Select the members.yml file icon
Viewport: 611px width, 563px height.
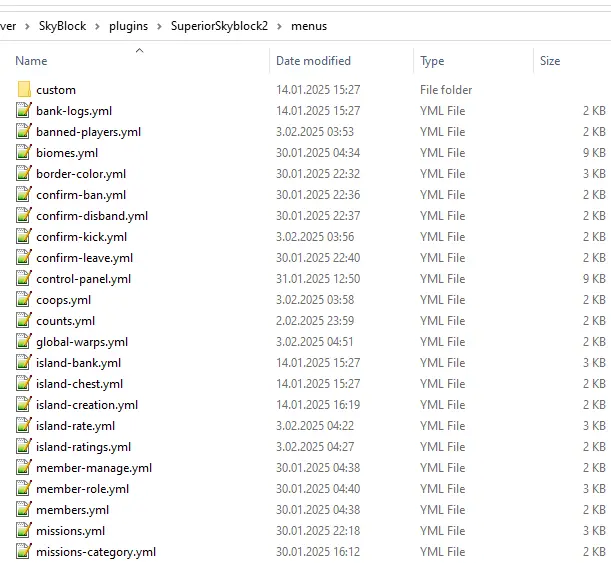[24, 510]
